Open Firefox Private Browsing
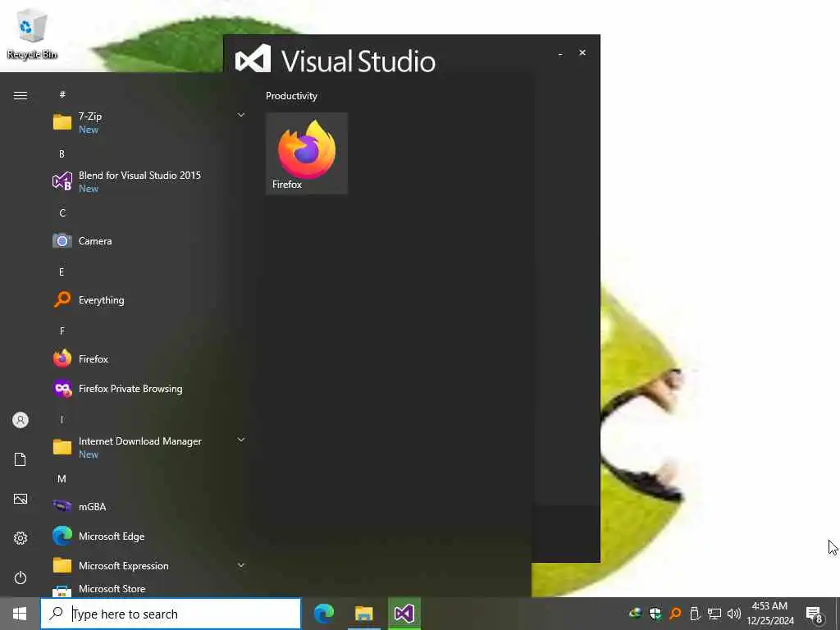Image resolution: width=840 pixels, height=630 pixels. pyautogui.click(x=148, y=388)
